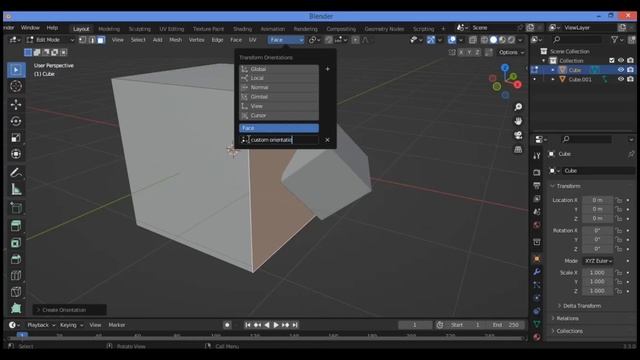
Task: Open the Face orientation dropdown in header
Action: pyautogui.click(x=286, y=40)
